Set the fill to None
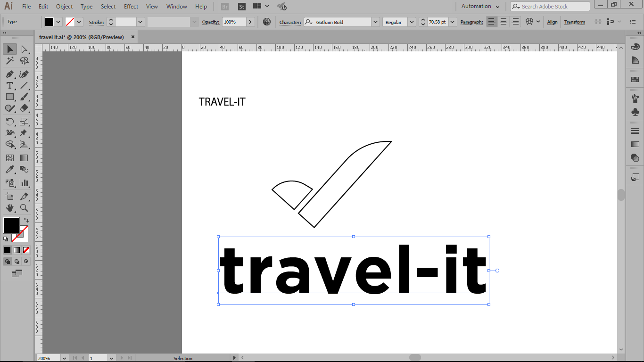This screenshot has width=644, height=362. [x=26, y=250]
